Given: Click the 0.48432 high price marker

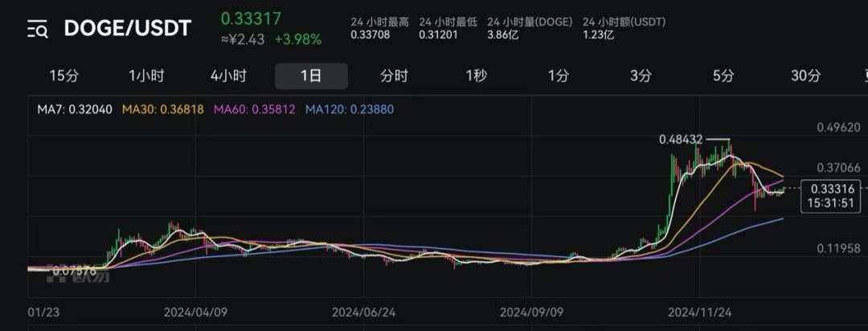Looking at the screenshot, I should [x=681, y=140].
